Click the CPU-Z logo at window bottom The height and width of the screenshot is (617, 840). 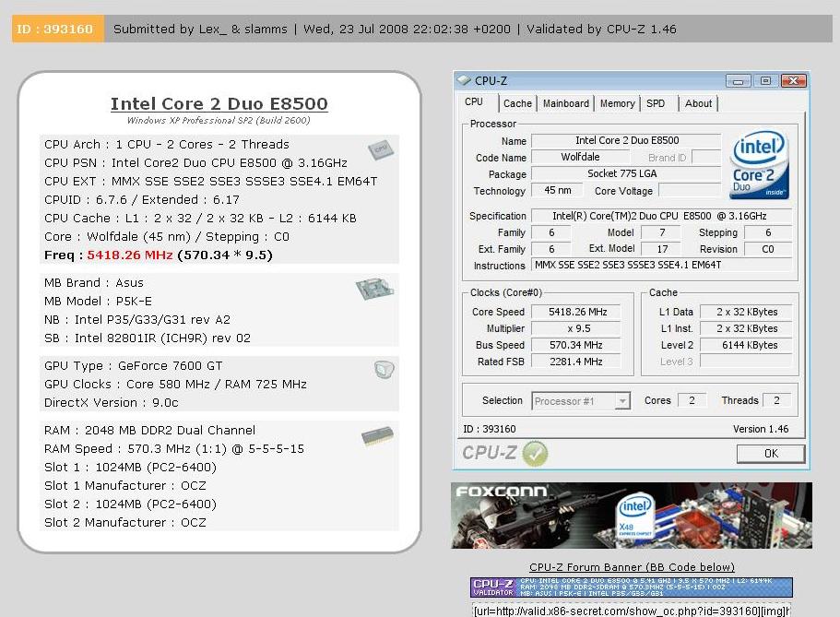(489, 454)
